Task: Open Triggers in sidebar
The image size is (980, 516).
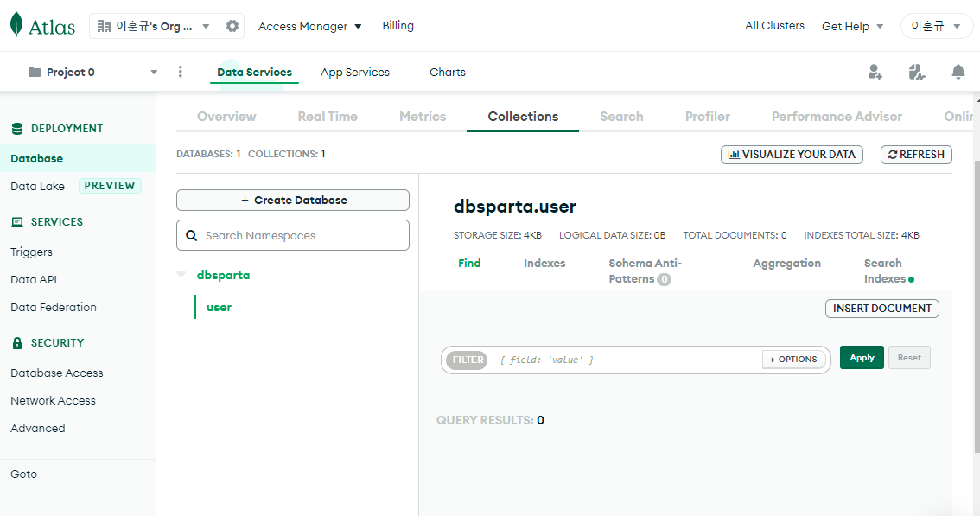Action: click(31, 252)
